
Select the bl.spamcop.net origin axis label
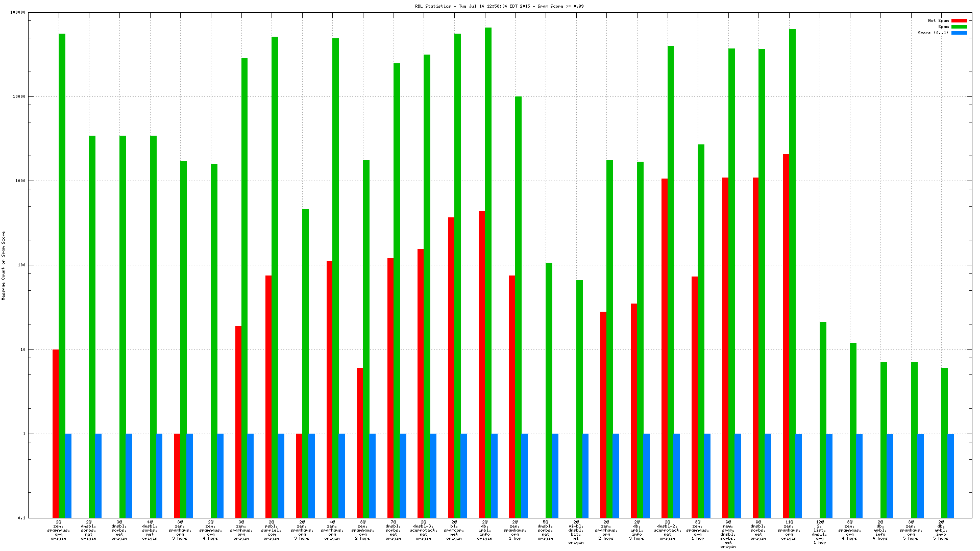pyautogui.click(x=454, y=530)
